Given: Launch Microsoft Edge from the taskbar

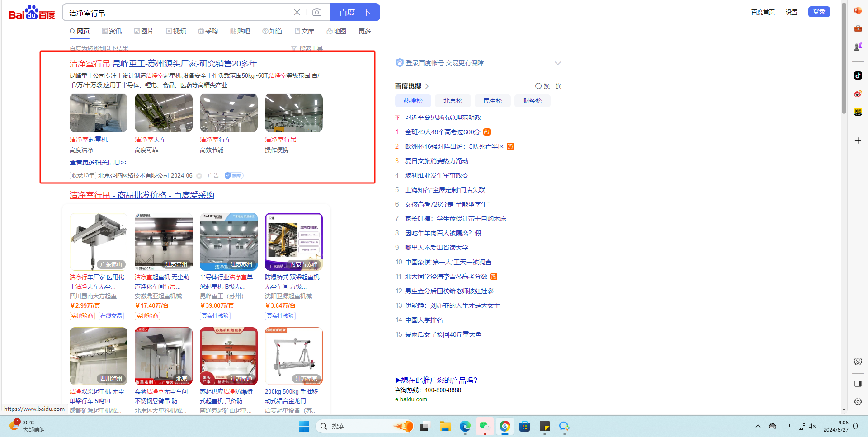Looking at the screenshot, I should pos(465,426).
